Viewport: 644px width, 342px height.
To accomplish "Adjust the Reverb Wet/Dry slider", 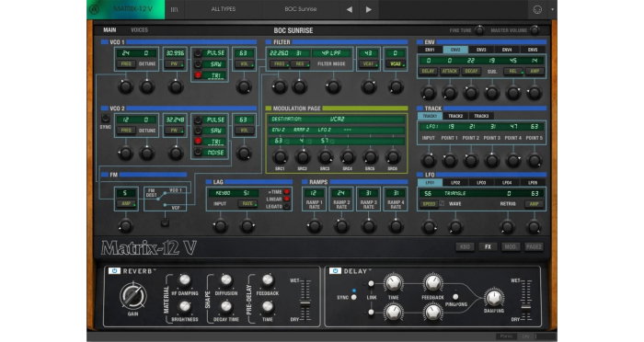I will [305, 303].
